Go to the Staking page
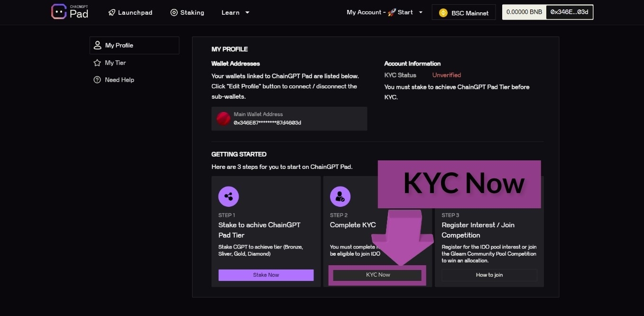This screenshot has width=644, height=316. point(192,12)
